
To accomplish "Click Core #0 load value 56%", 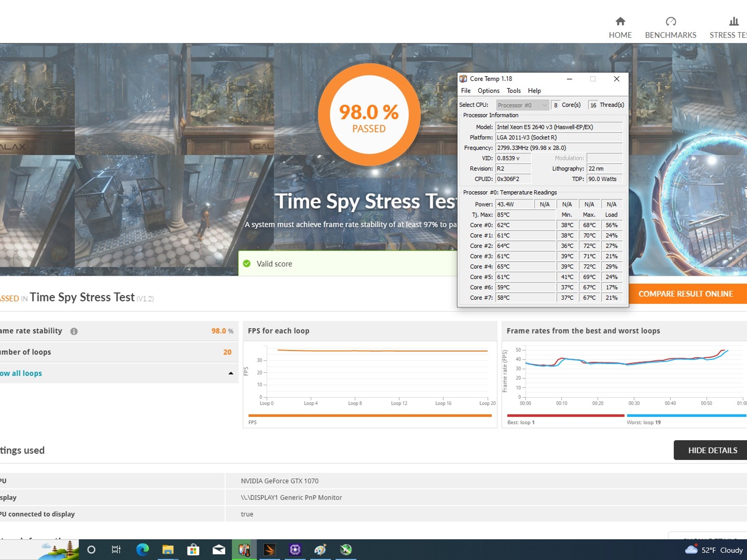I will (611, 225).
